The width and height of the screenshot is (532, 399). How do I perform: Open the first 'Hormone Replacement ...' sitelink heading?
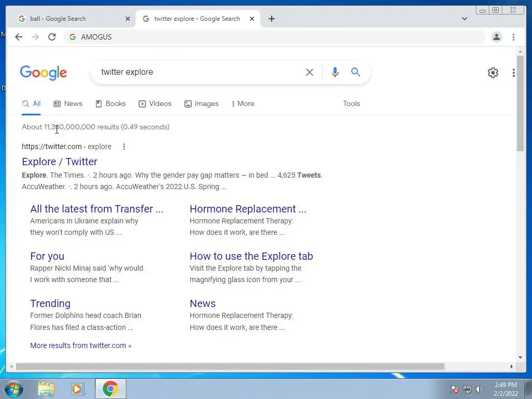[x=248, y=209]
